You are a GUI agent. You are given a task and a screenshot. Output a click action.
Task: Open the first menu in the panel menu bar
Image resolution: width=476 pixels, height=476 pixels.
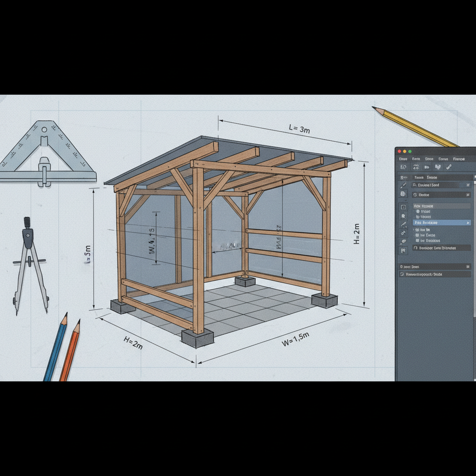click(403, 159)
